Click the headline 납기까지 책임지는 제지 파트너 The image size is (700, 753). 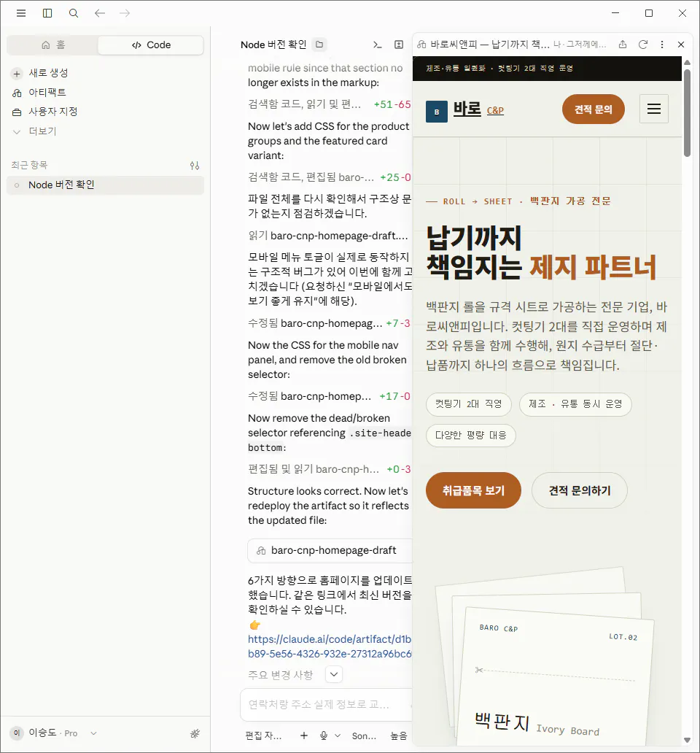point(541,252)
